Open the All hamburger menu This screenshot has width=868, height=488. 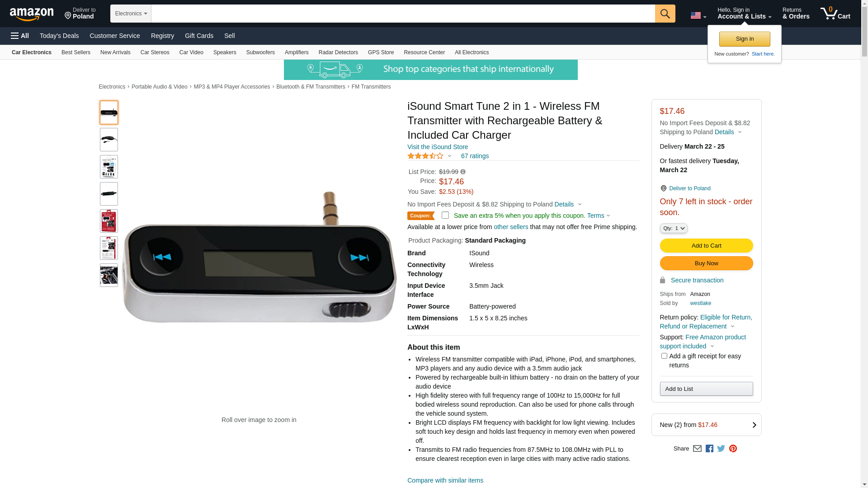[20, 36]
